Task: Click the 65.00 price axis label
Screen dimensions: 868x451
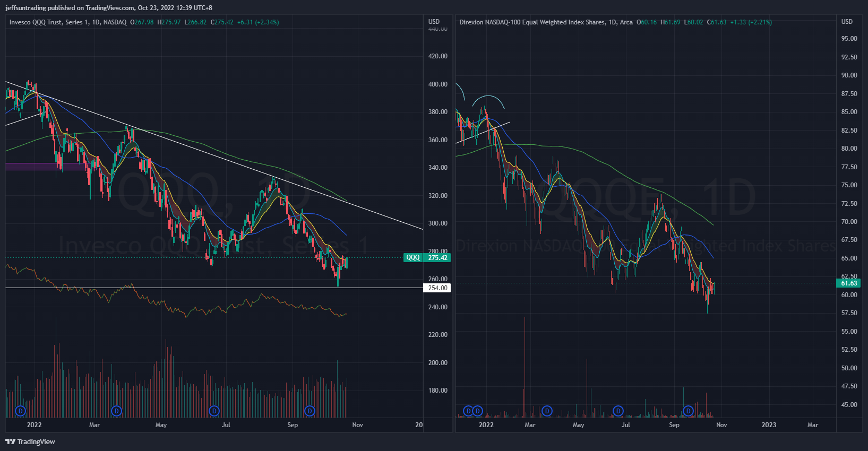Action: [x=849, y=258]
